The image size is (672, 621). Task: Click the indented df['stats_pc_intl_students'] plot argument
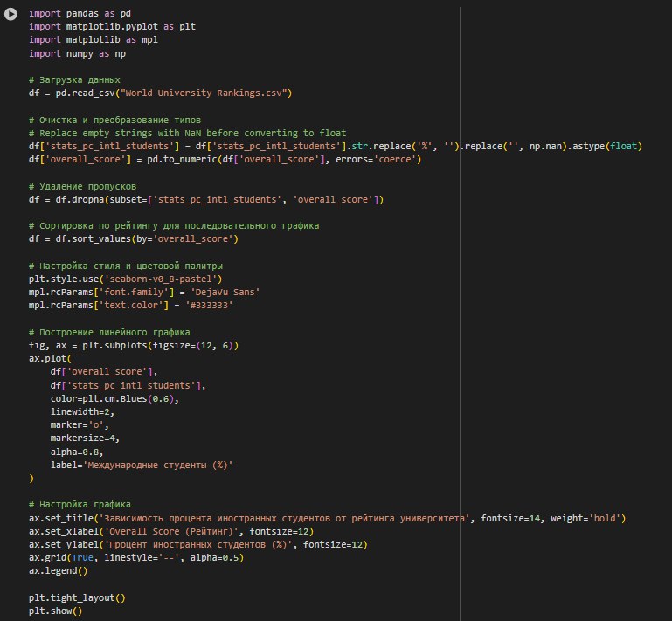coord(128,385)
